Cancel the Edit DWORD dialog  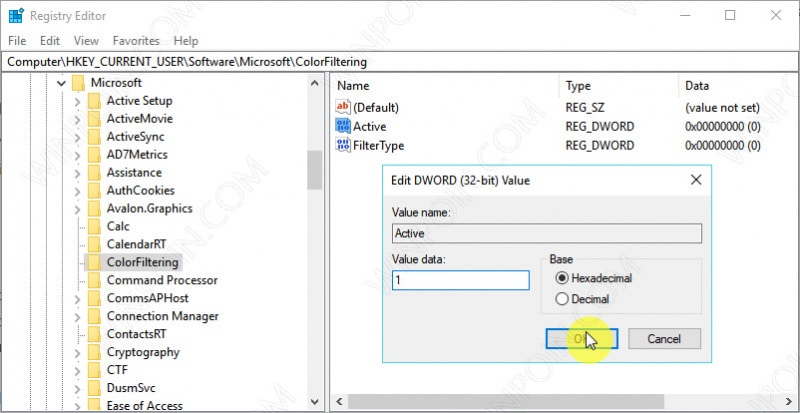(x=664, y=338)
